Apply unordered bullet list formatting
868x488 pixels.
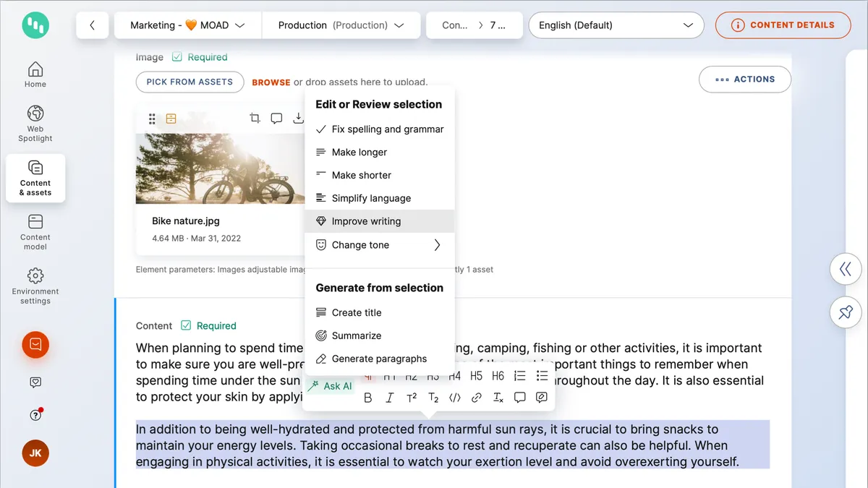[x=542, y=376]
